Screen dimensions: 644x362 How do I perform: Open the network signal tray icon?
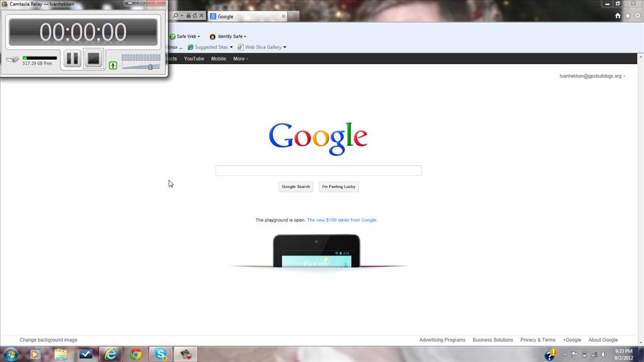(594, 354)
